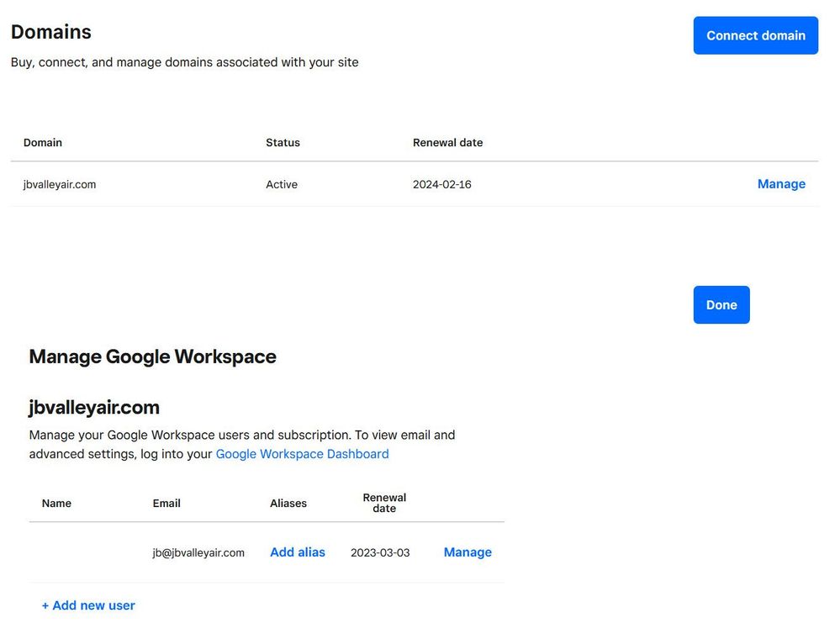Click the 2023-03-03 renewal date

coord(380,553)
